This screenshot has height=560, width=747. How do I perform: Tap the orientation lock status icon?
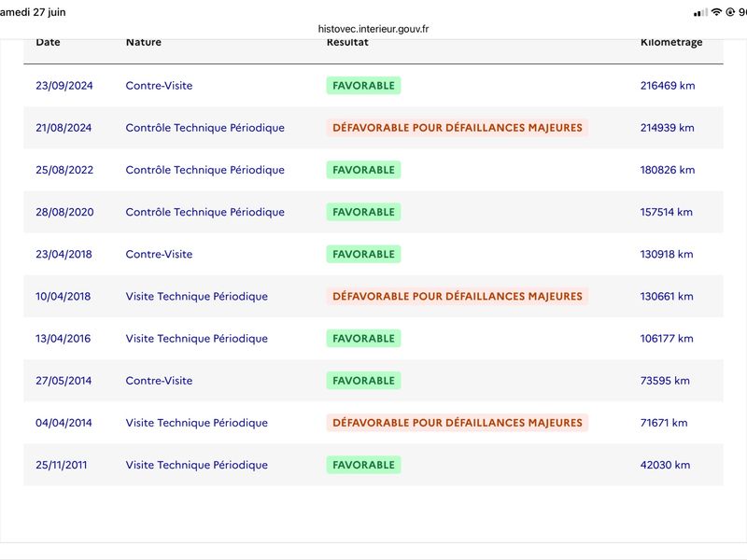click(x=730, y=12)
